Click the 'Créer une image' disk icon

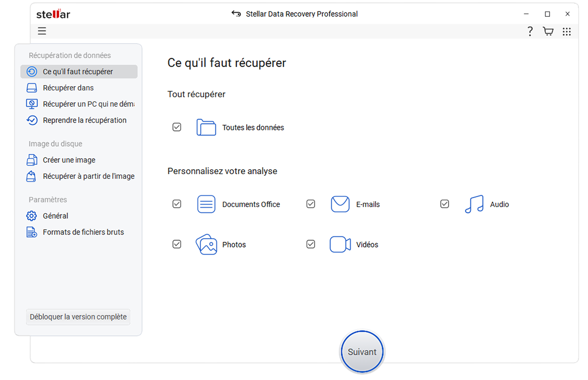(32, 160)
